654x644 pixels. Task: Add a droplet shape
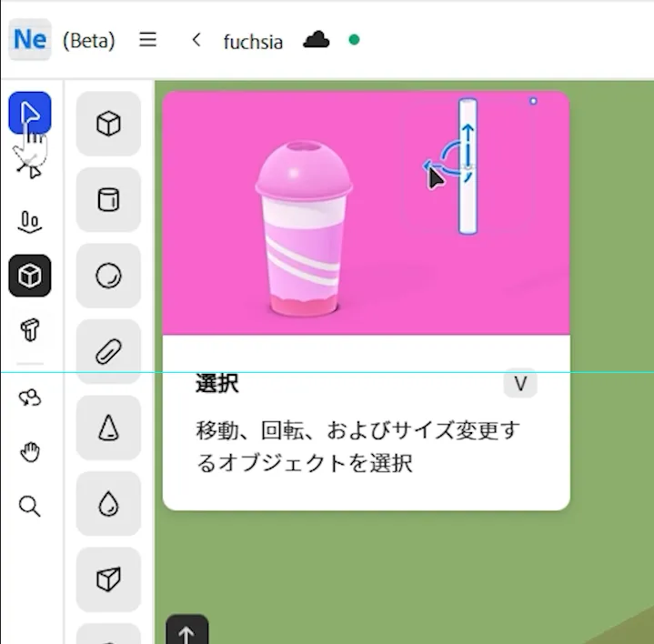point(108,503)
